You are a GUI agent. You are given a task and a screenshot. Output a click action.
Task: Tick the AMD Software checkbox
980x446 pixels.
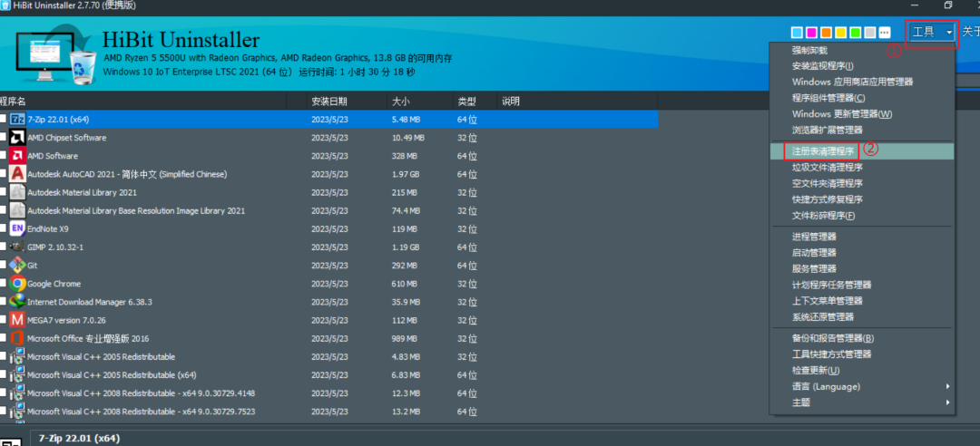(x=3, y=156)
